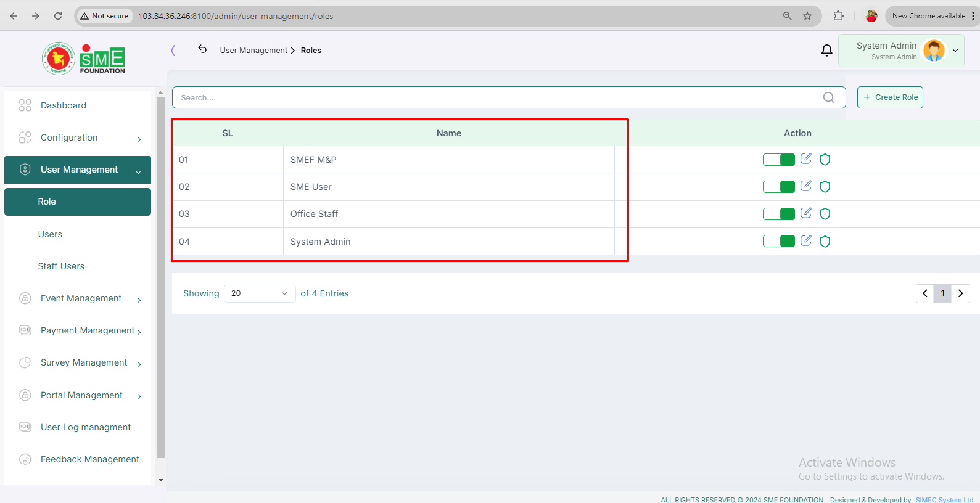Image resolution: width=980 pixels, height=503 pixels.
Task: Open permissions shield for SMEF M&P
Action: (825, 160)
